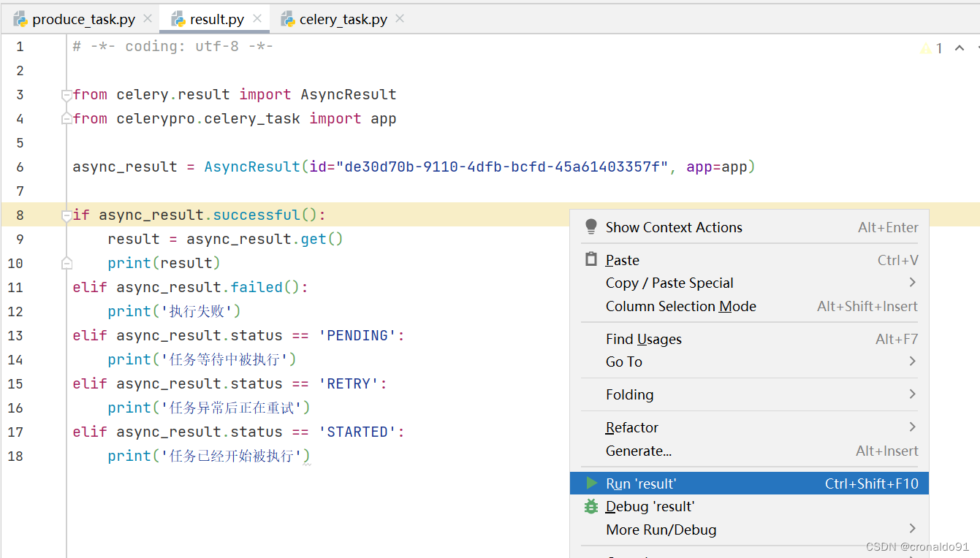Viewport: 980px width, 558px height.
Task: Click the Show Context Actions lightbulb icon
Action: [x=591, y=227]
